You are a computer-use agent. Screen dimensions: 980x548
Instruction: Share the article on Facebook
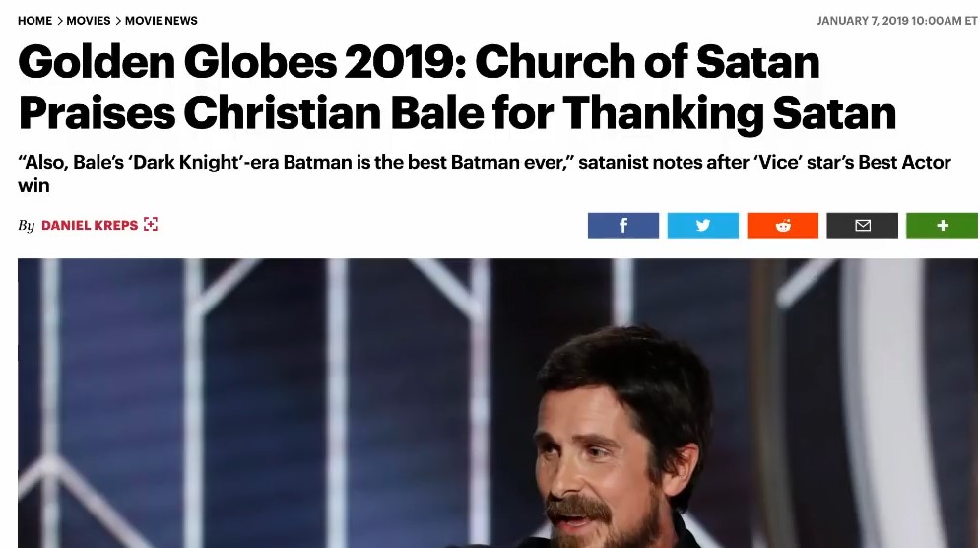pyautogui.click(x=622, y=226)
